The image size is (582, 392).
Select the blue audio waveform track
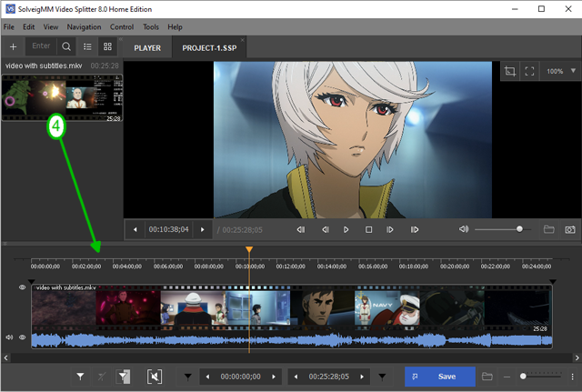292,341
